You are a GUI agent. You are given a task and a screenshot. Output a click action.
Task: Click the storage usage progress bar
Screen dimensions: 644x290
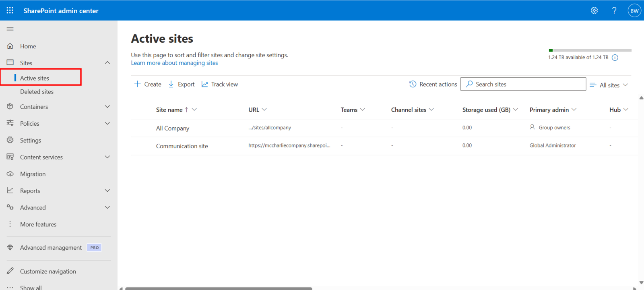click(590, 50)
